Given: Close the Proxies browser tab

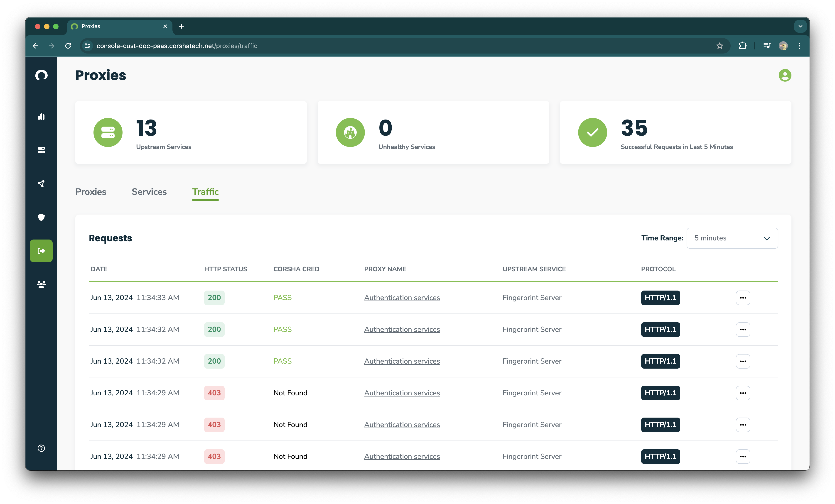Looking at the screenshot, I should (x=165, y=26).
